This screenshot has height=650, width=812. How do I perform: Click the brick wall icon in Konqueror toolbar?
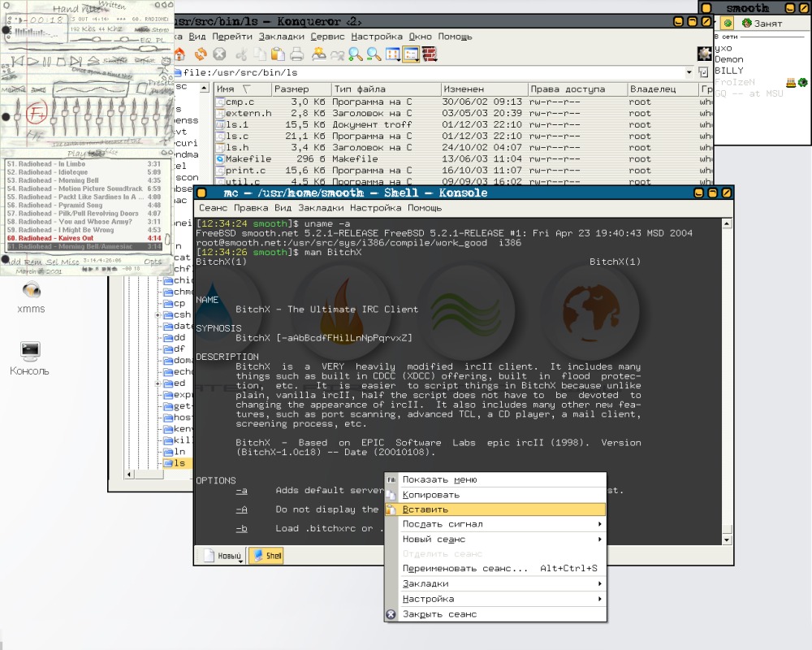click(430, 54)
